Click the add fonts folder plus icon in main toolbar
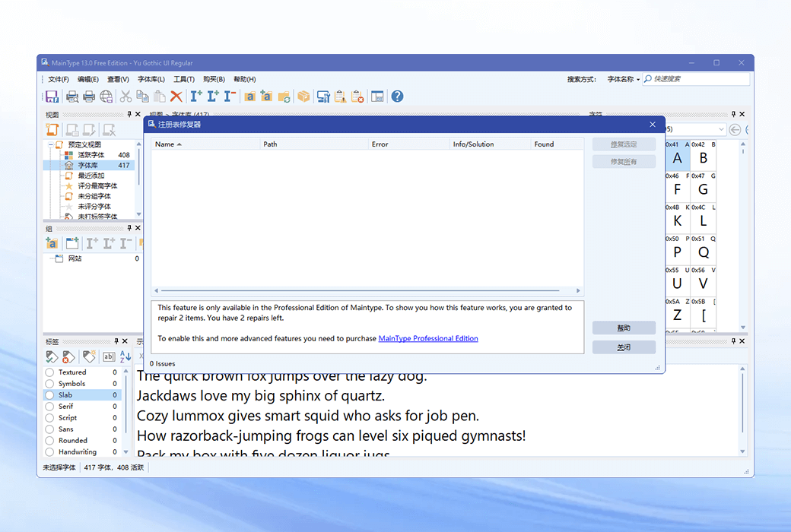 266,97
